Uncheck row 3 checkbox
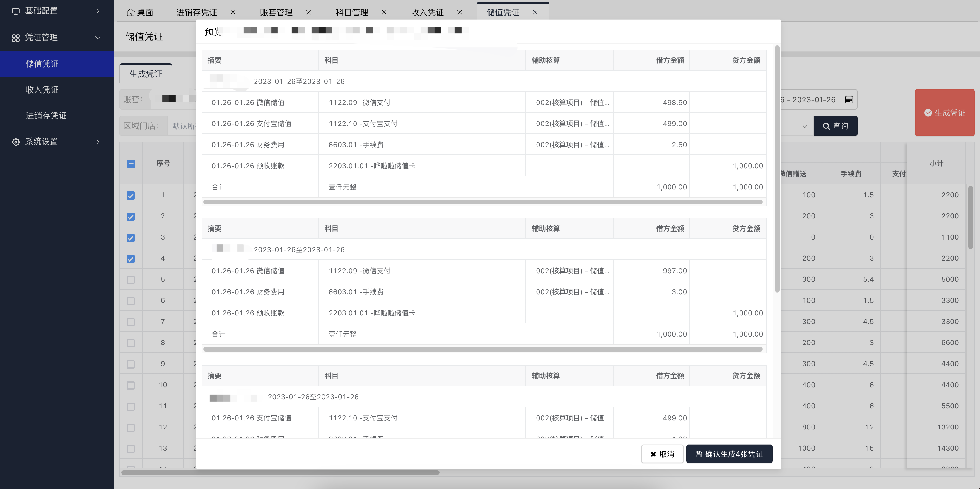This screenshot has width=980, height=489. coord(131,238)
